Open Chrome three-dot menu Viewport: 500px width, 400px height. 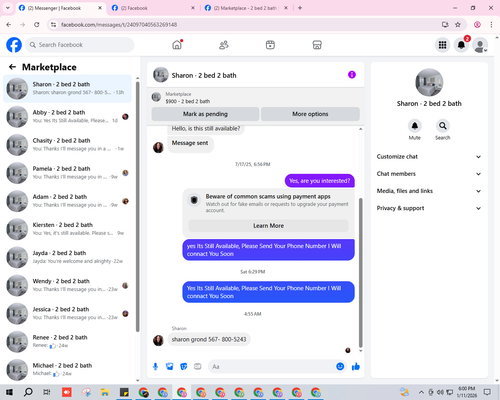point(491,24)
